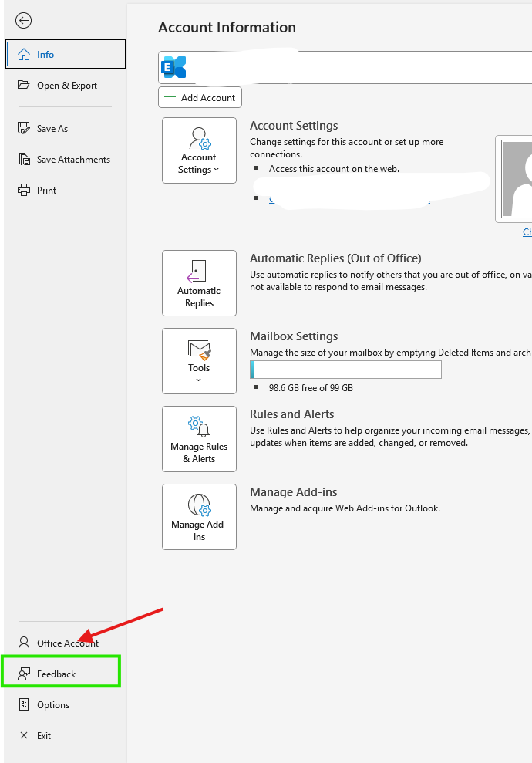Click 'Access this account on the web.' text
532x763 pixels.
point(334,169)
